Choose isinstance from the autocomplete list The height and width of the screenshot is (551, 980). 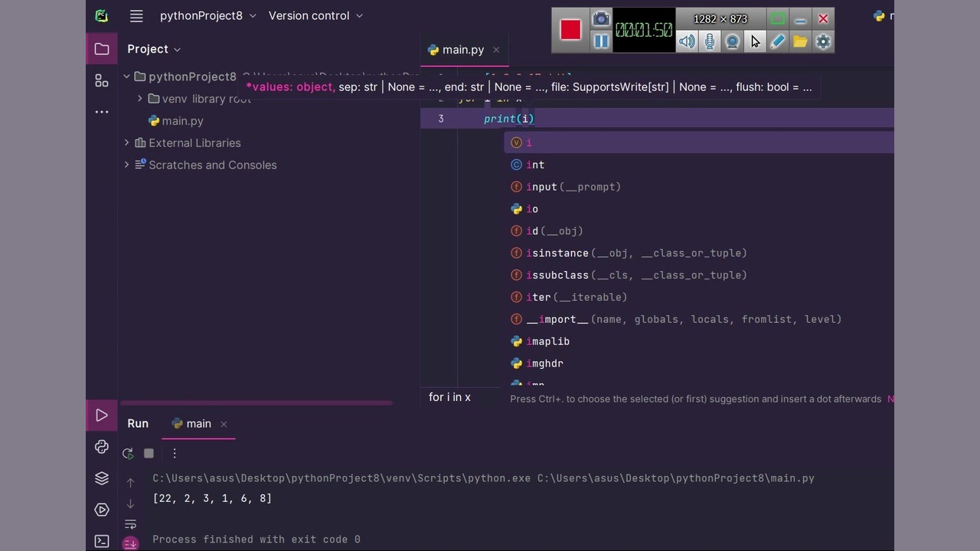[557, 253]
